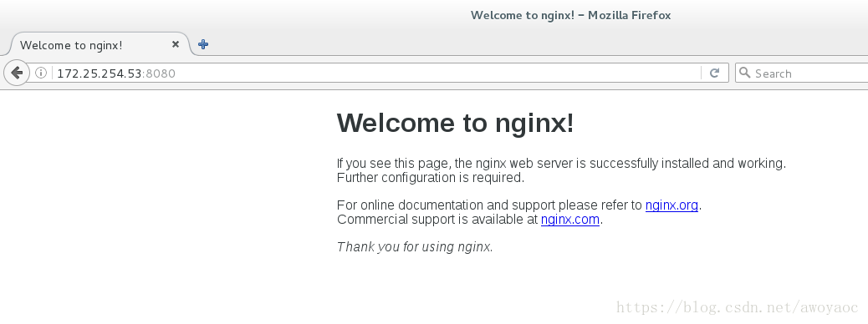Open the nginx.org link
Screen dimensions: 868x324
[x=671, y=205]
